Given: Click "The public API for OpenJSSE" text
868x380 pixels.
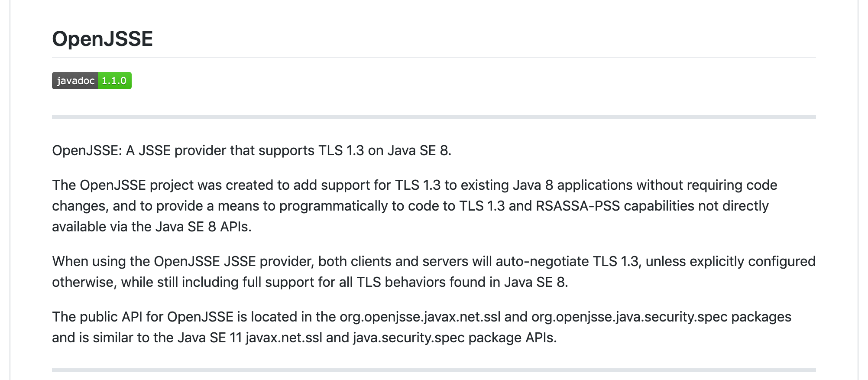Looking at the screenshot, I should pos(142,317).
